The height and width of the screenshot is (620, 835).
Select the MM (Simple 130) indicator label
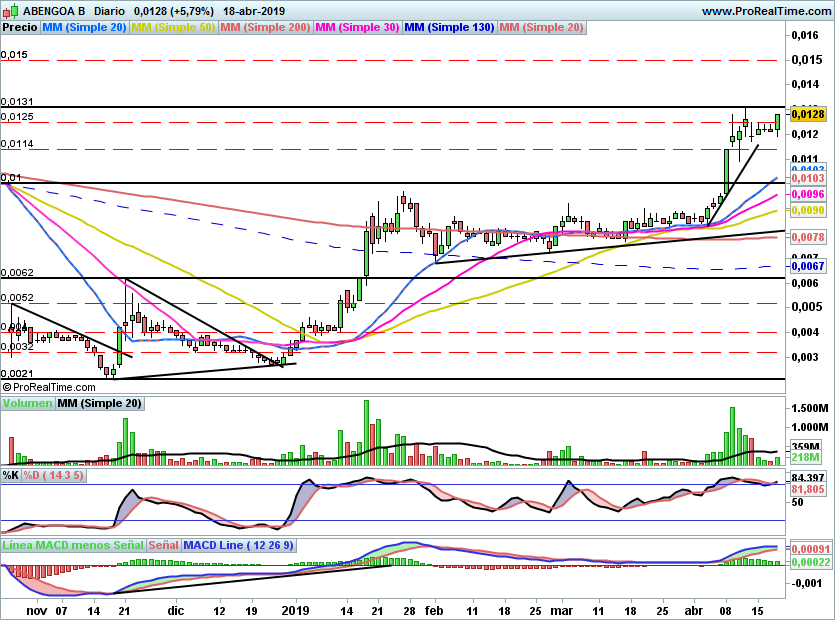coord(449,28)
